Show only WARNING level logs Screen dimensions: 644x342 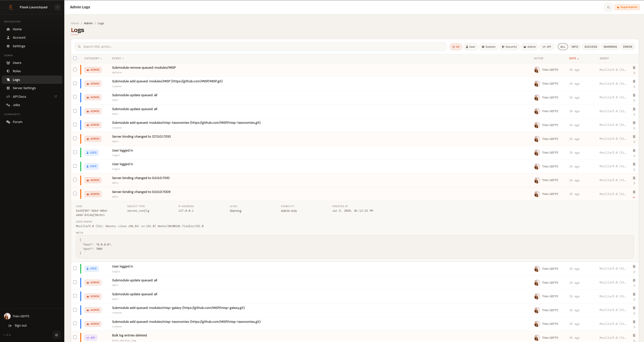pyautogui.click(x=610, y=47)
